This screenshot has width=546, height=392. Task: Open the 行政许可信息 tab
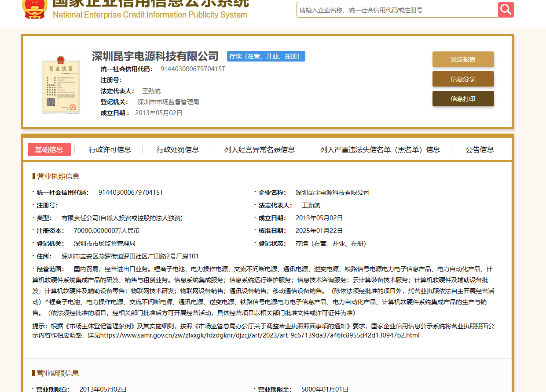coord(110,149)
